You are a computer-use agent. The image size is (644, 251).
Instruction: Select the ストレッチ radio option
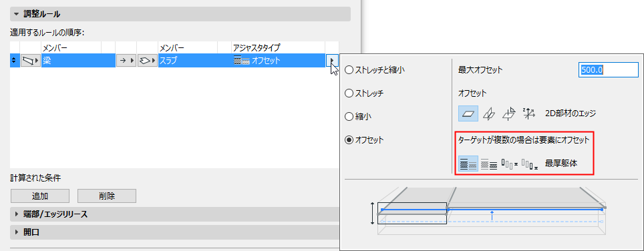[x=349, y=93]
